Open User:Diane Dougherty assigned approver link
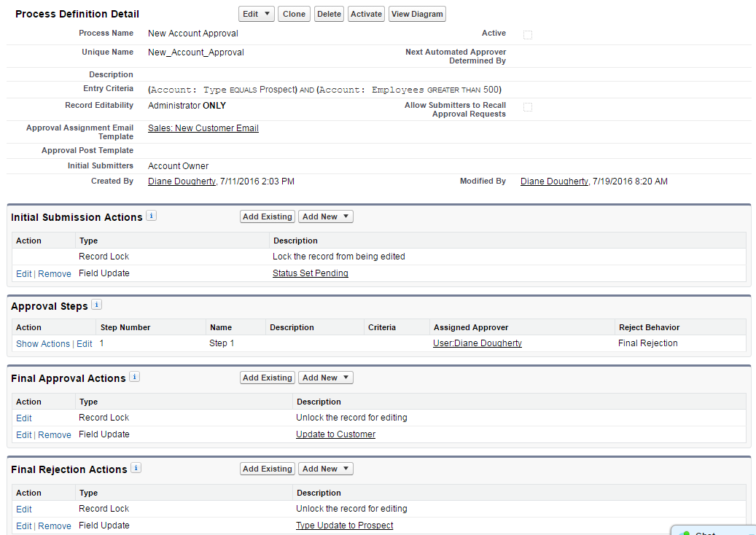Image resolution: width=756 pixels, height=535 pixels. [x=478, y=343]
